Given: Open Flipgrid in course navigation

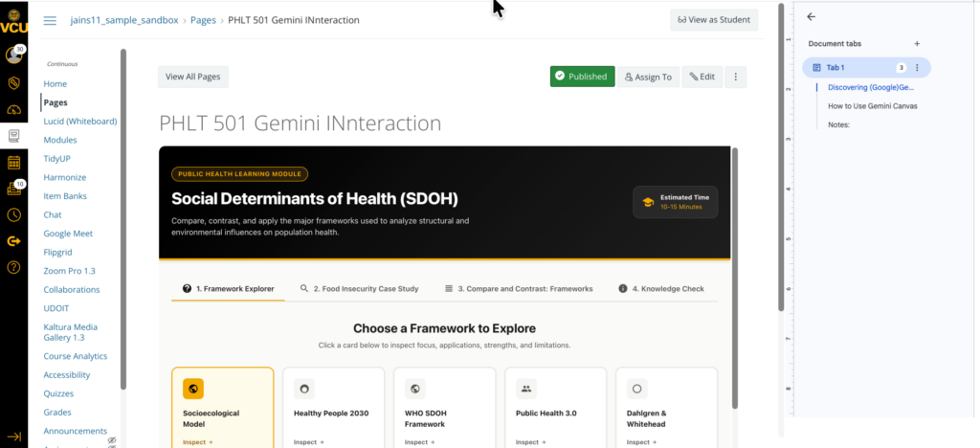Looking at the screenshot, I should point(57,253).
